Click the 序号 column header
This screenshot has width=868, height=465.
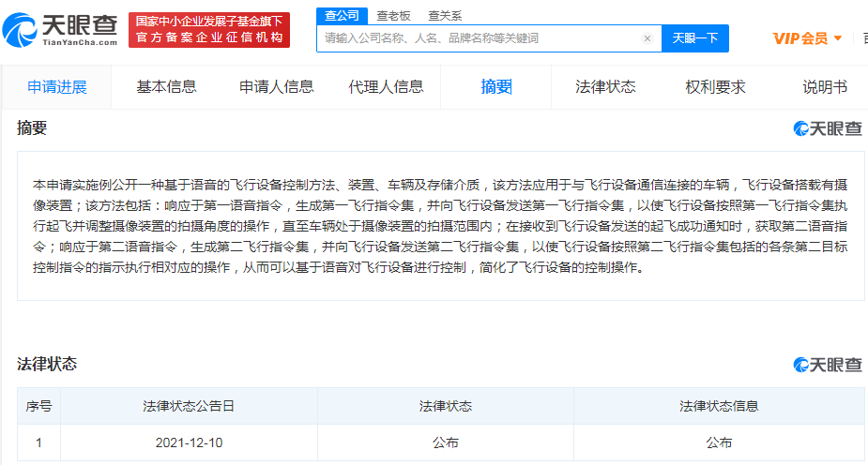click(38, 406)
